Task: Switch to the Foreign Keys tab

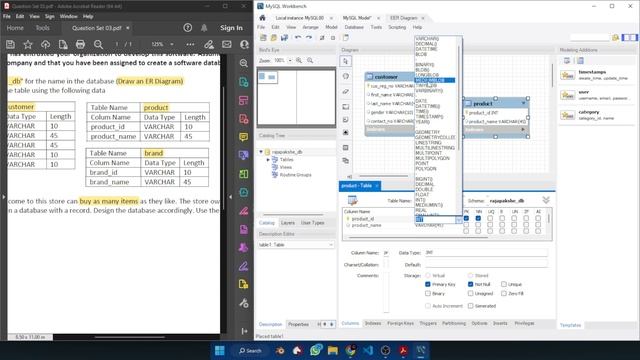Action: 400,323
